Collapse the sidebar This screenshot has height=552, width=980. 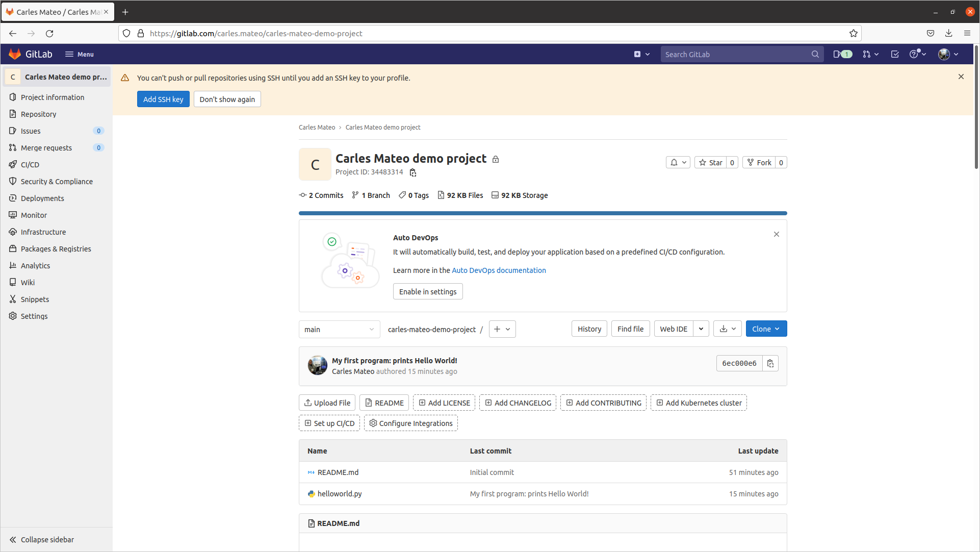point(42,540)
